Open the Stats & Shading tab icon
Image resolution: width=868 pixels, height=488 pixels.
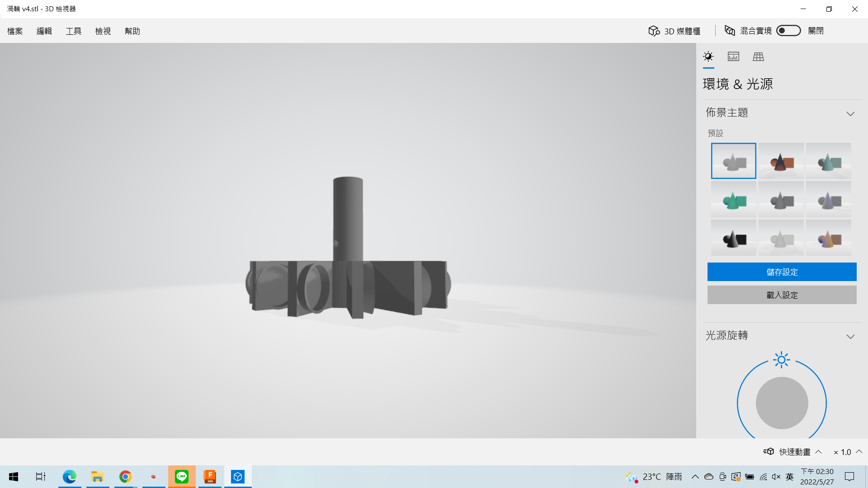(x=733, y=56)
